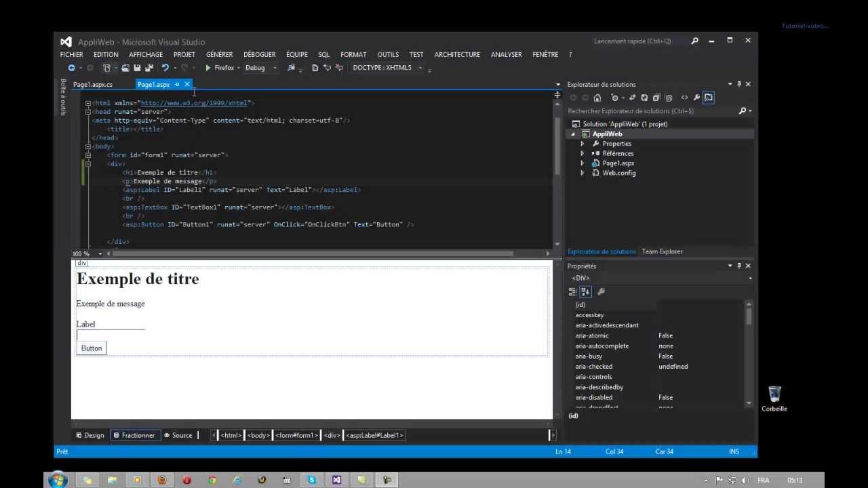Click the wrench properties icon in solution explorer toolbar

coord(696,98)
